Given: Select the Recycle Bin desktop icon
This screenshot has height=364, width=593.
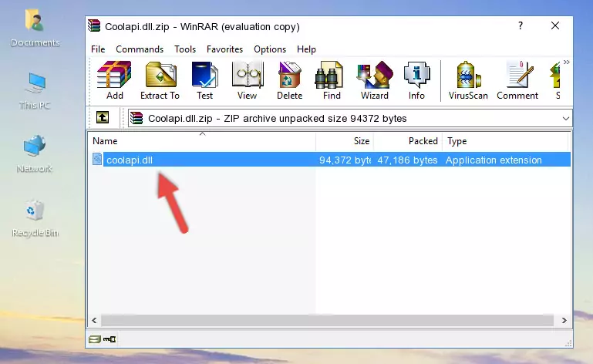Looking at the screenshot, I should click(35, 218).
